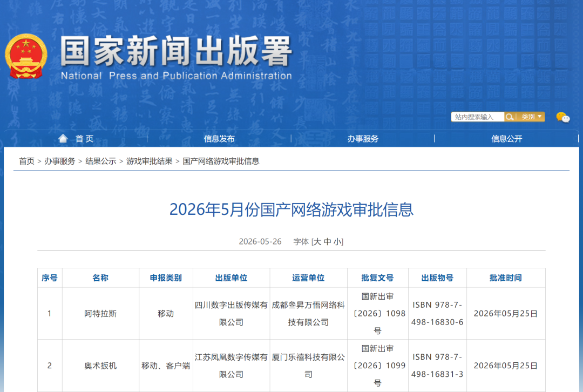Open the 类别 category dropdown
The image size is (583, 392).
[x=531, y=117]
